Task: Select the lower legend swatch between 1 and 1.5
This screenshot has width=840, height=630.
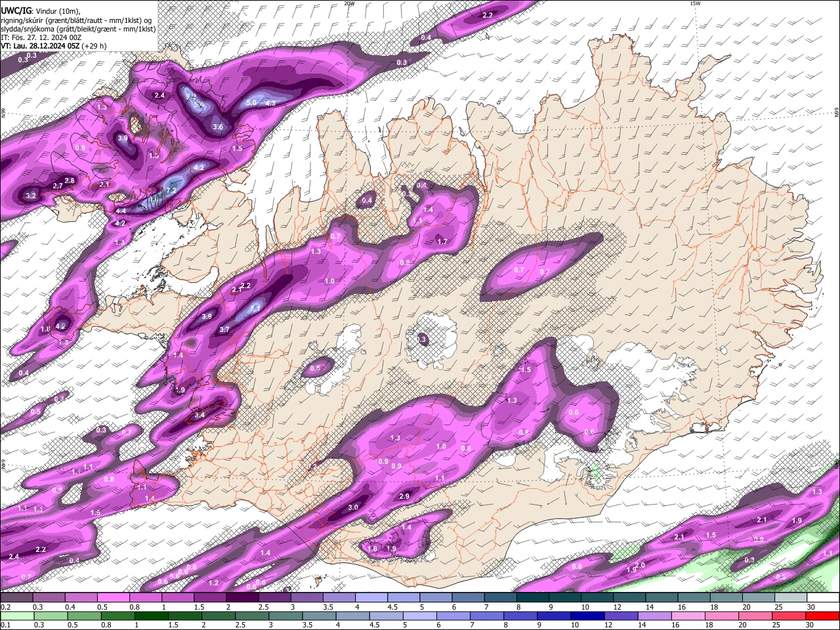Action: (x=151, y=616)
